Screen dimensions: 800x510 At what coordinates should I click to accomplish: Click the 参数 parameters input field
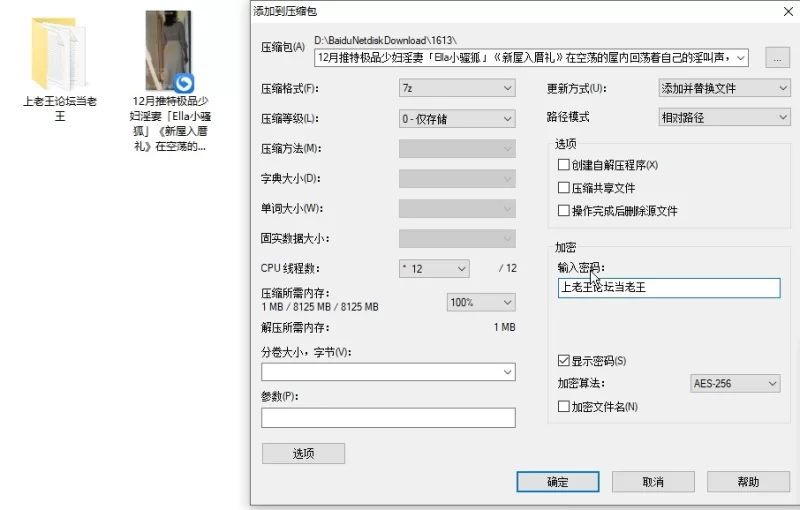click(388, 418)
